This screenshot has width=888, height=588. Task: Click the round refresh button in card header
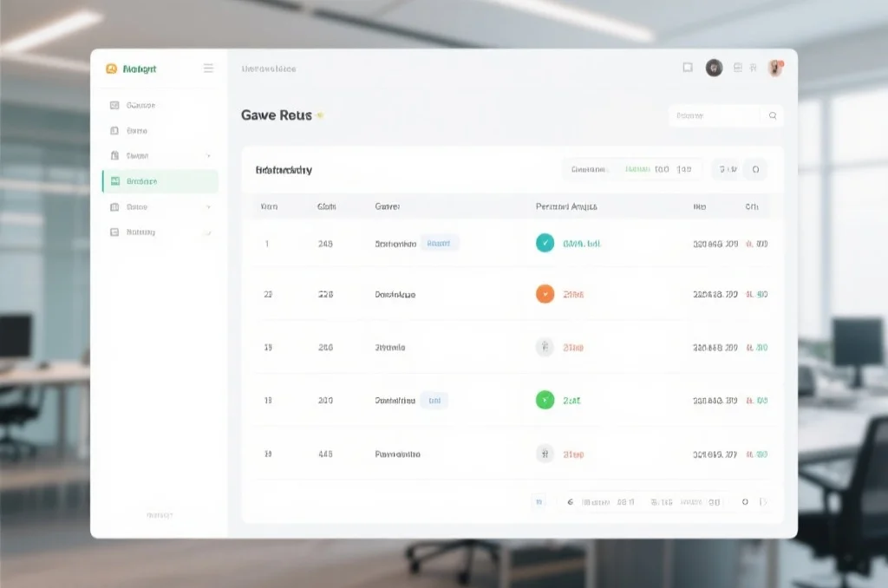click(755, 169)
